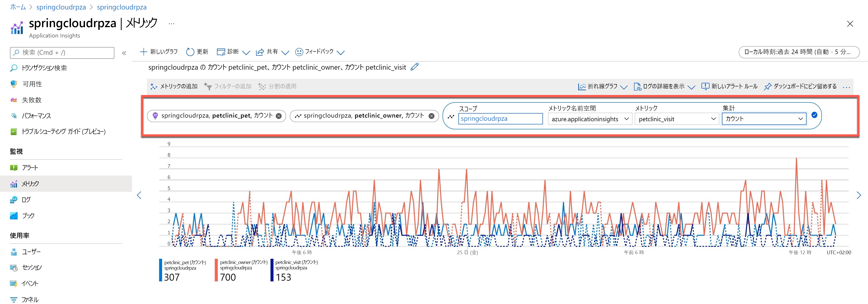The image size is (868, 304).
Task: Click the pencil icon to edit chart title
Action: point(415,67)
